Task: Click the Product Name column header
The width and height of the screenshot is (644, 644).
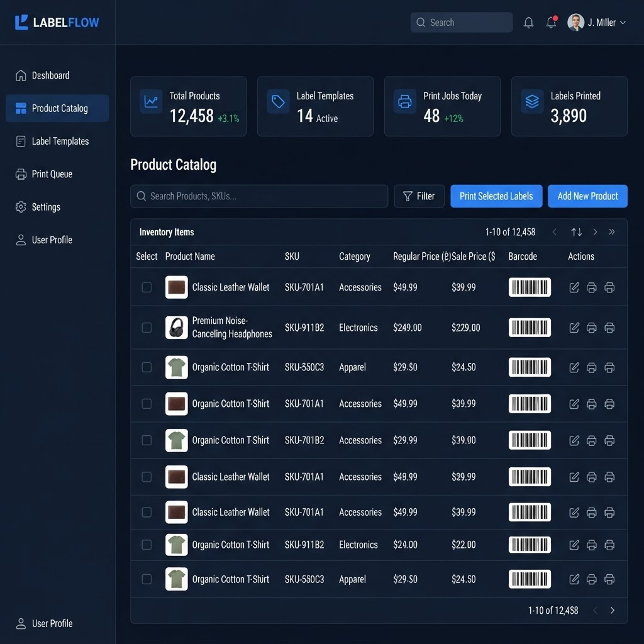Action: (x=190, y=257)
